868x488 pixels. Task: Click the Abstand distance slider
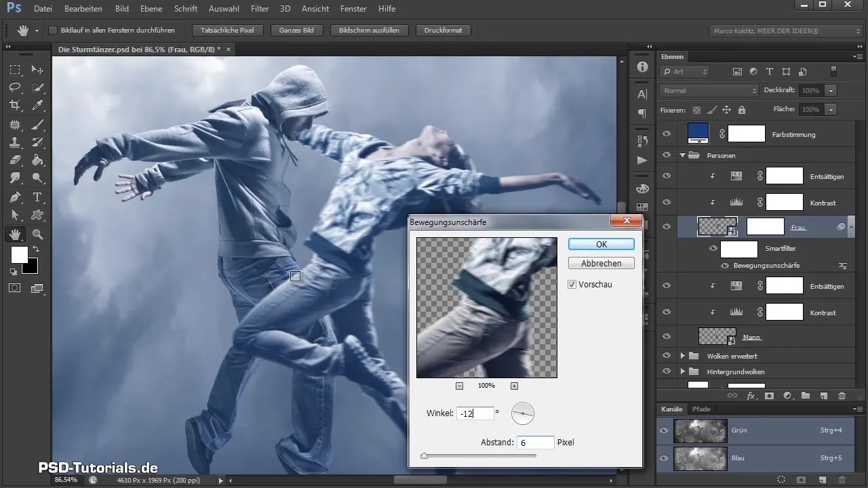[479, 456]
